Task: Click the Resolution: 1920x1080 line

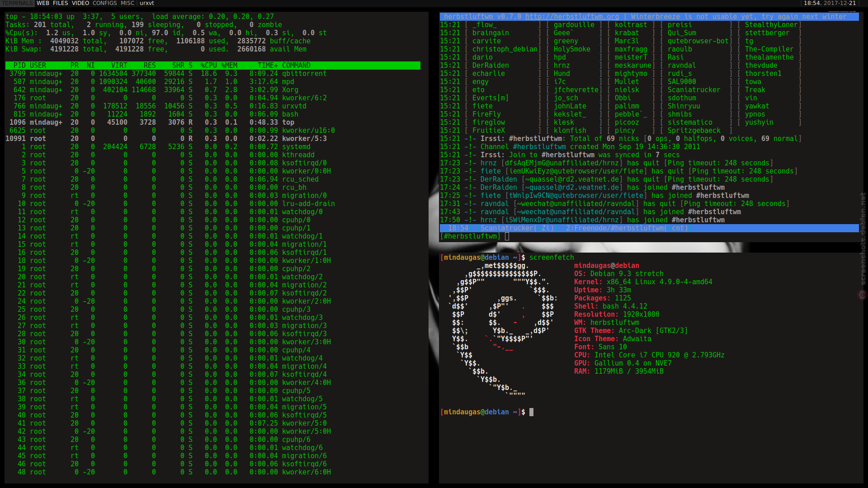Action: [617, 314]
